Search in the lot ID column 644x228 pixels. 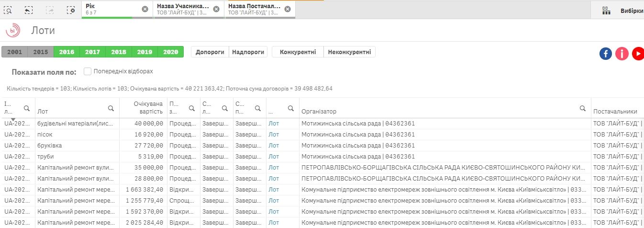pos(27,108)
